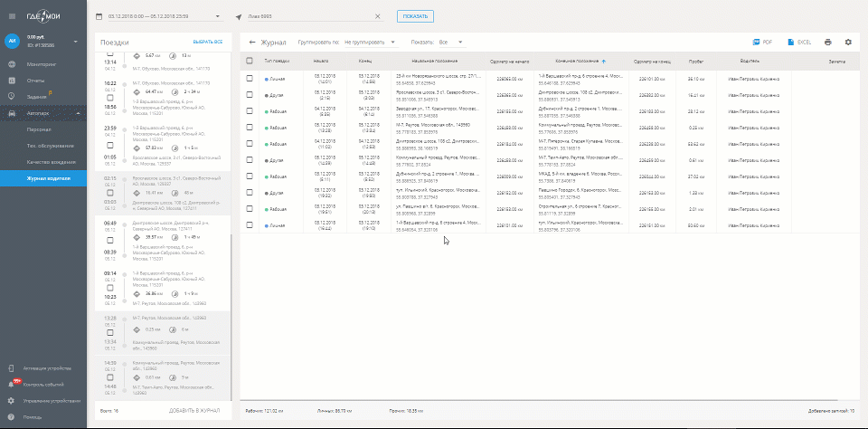Viewport: 868px width, 429px height.
Task: Check the Другая row with 19:22 start
Action: point(250,193)
